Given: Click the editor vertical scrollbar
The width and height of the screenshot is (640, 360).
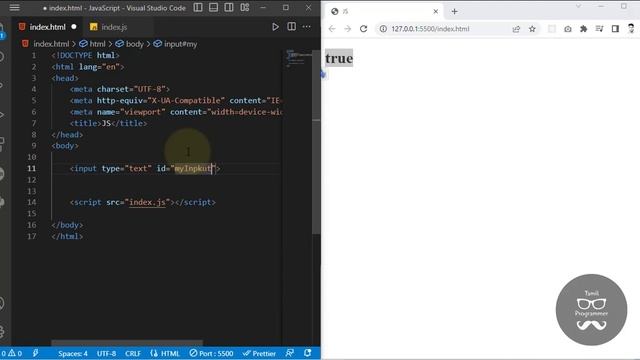Looking at the screenshot, I should coord(316,143).
